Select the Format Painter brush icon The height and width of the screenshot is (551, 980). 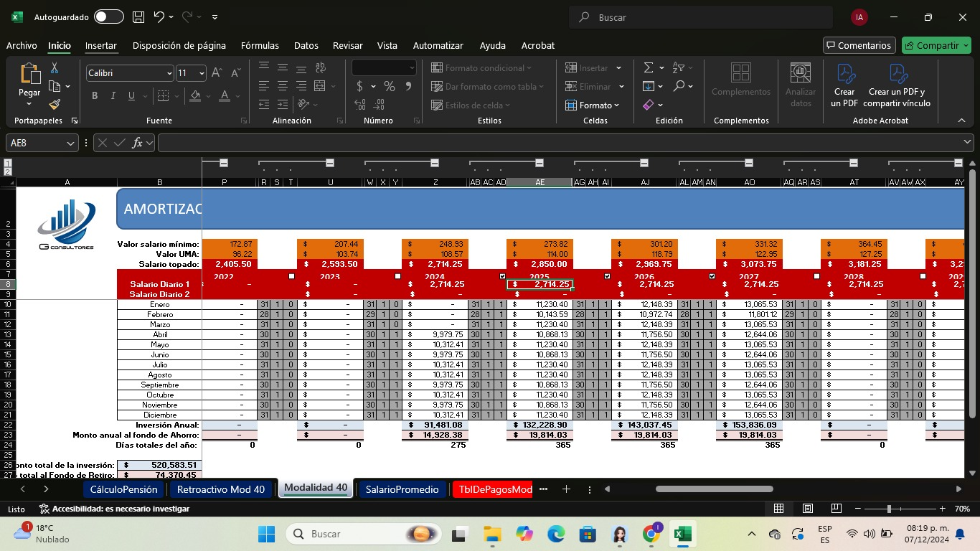pos(55,105)
